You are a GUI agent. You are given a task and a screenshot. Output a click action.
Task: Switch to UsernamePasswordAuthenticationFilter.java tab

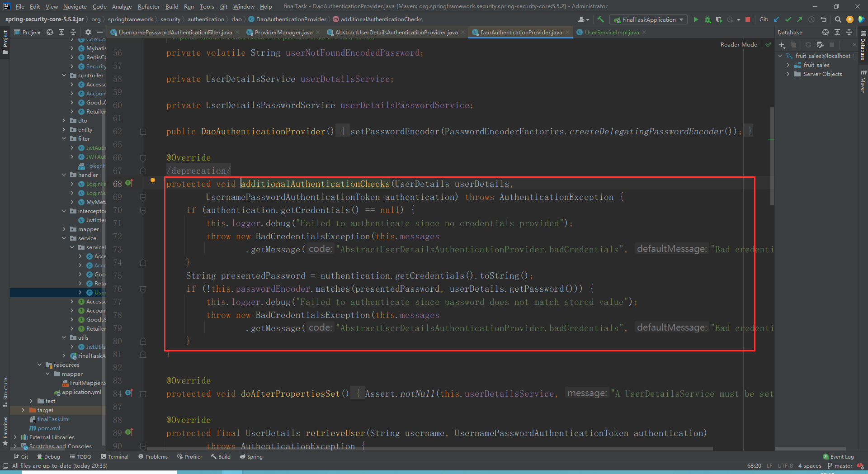175,32
